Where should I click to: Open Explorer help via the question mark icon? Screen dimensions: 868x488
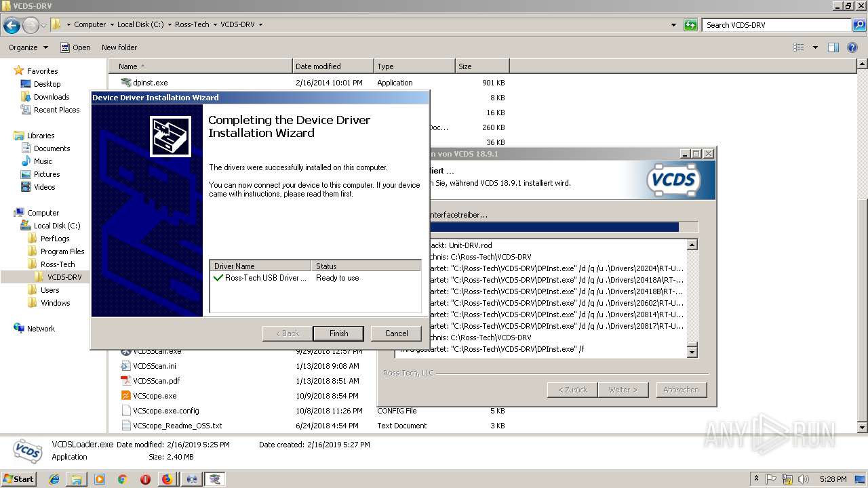click(x=854, y=47)
